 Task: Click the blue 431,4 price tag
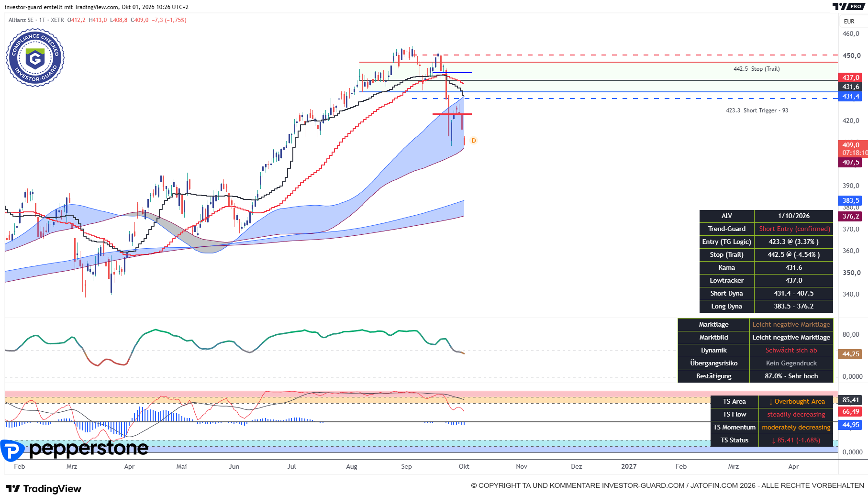(851, 96)
